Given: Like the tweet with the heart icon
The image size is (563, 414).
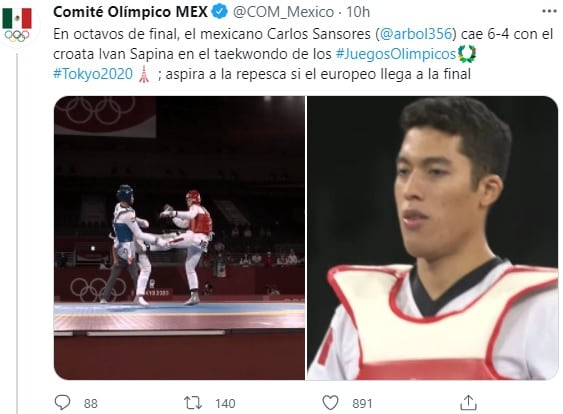Looking at the screenshot, I should pyautogui.click(x=330, y=403).
